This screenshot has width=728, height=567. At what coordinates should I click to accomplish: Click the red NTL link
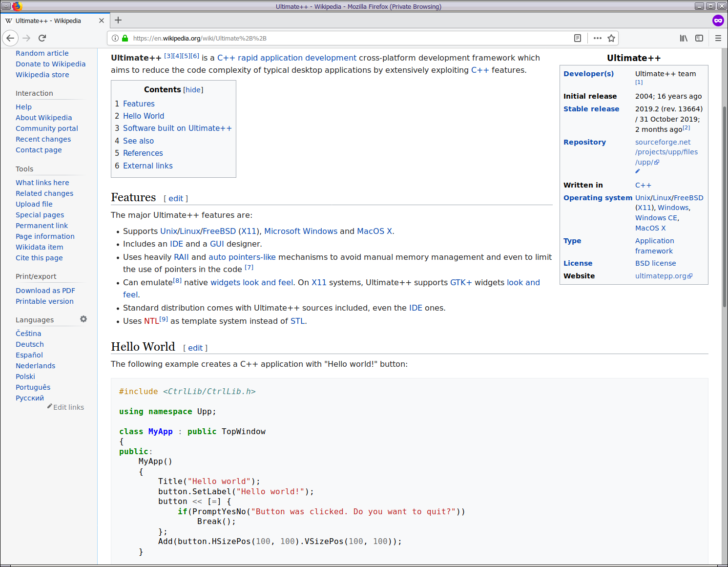point(151,321)
